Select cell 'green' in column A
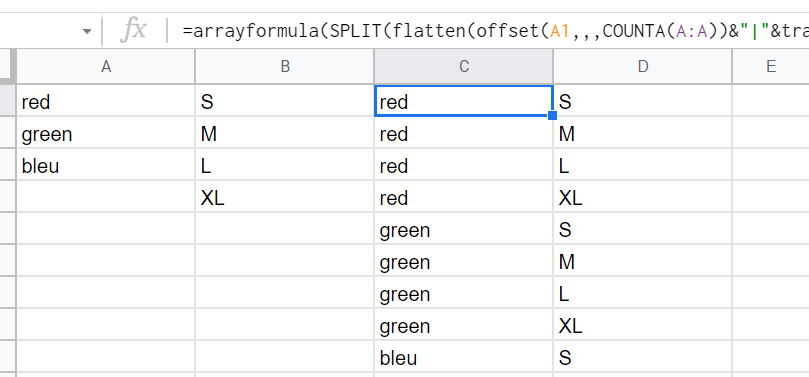809x377 pixels. 106,133
